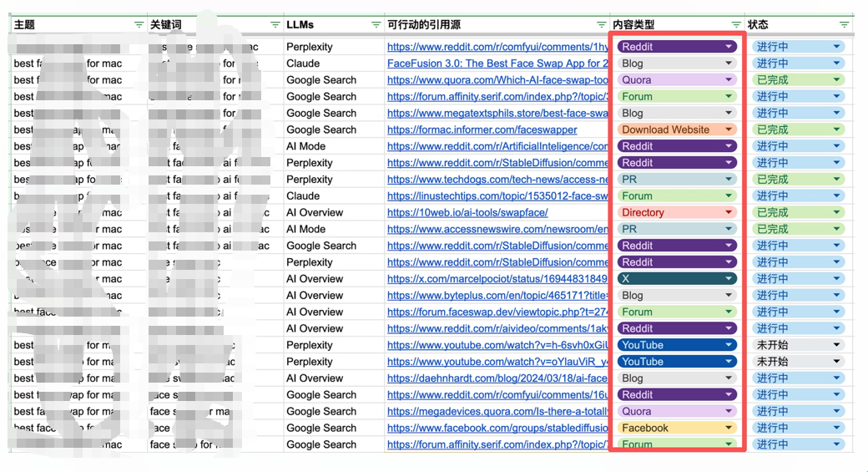The width and height of the screenshot is (868, 472).
Task: Open the 10web.io/ai-tools/swapface link
Action: coord(467,213)
